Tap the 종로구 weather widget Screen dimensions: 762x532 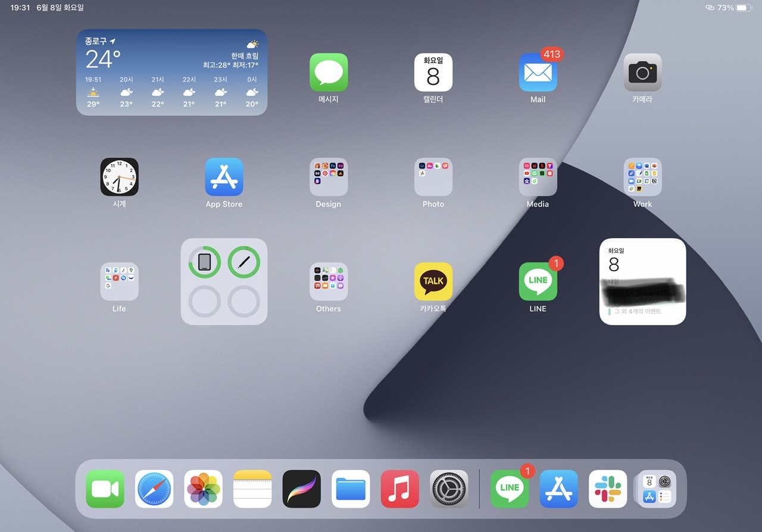point(171,71)
